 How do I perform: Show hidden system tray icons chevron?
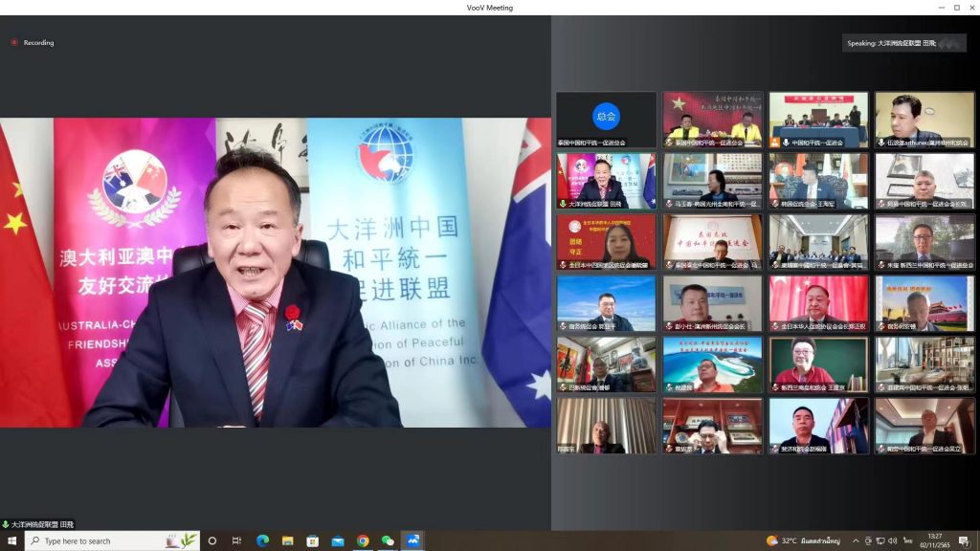(x=856, y=541)
